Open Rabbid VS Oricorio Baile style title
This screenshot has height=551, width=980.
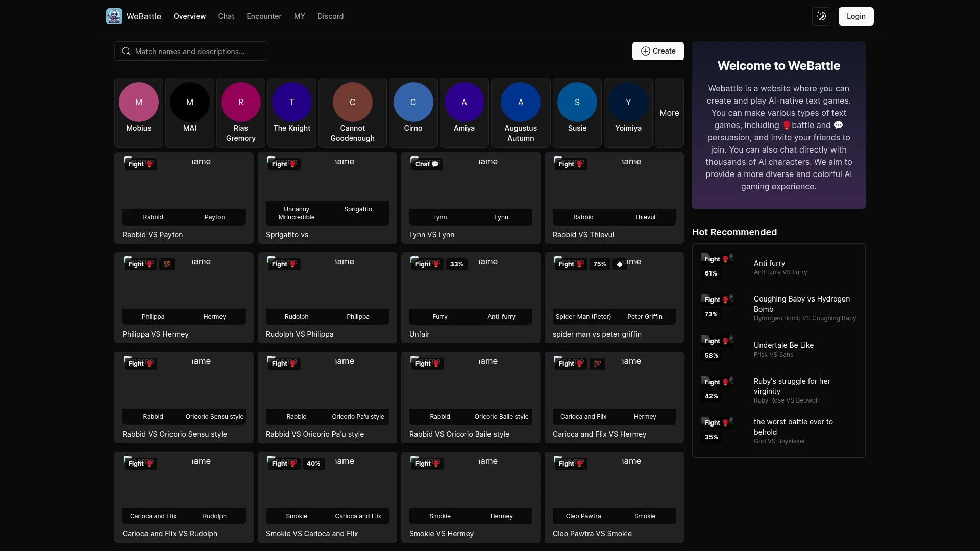coord(459,434)
